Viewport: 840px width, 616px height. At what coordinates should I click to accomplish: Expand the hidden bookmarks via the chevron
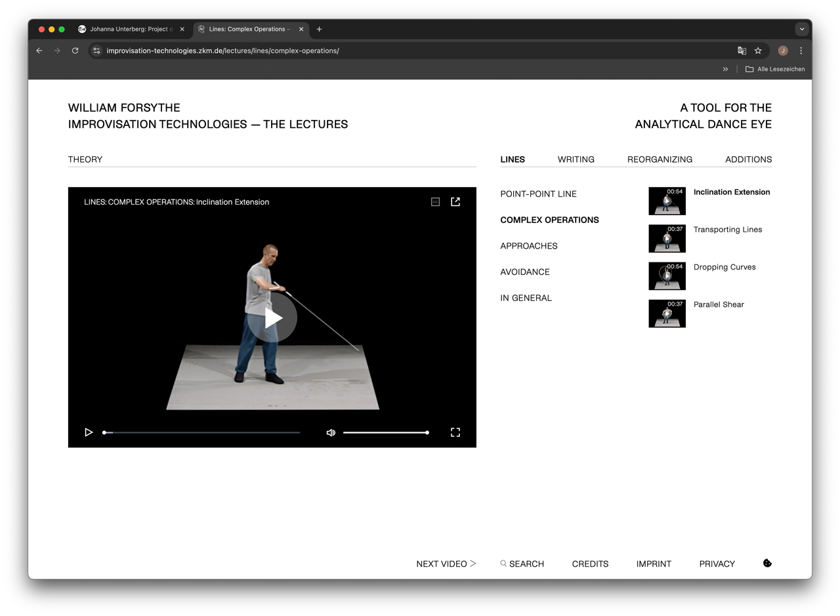coord(725,69)
